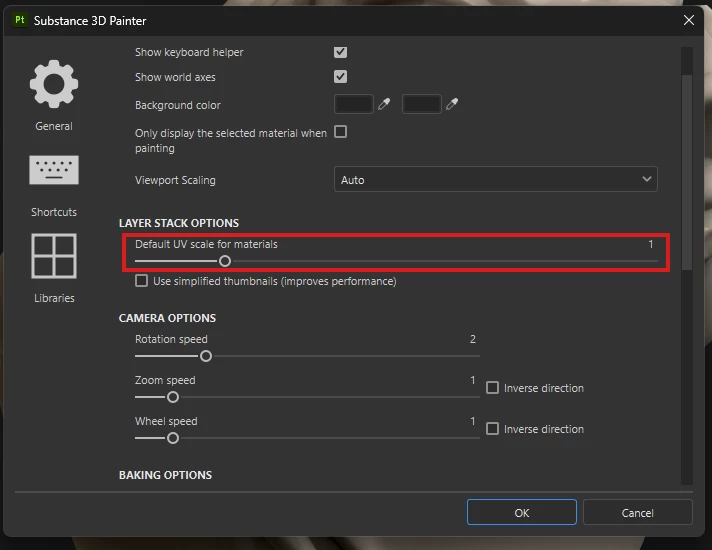Enable Inverse direction for Zoom speed
The image size is (712, 550).
(x=492, y=388)
